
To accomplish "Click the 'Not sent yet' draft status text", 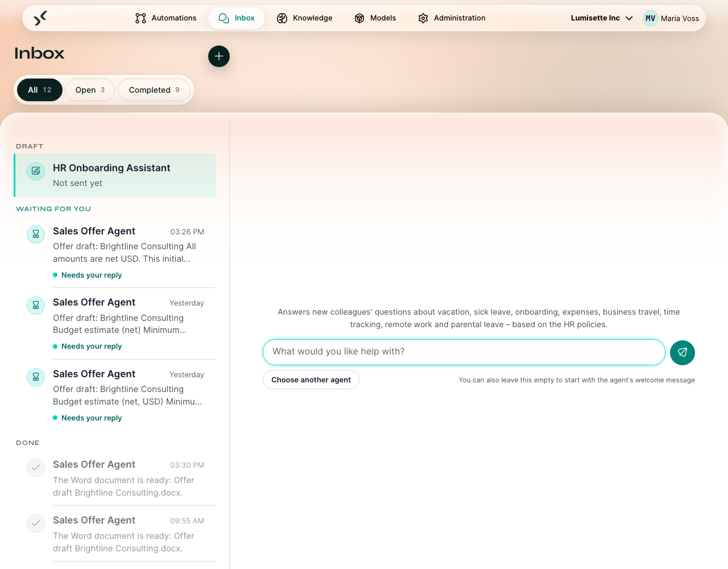I will pos(78,183).
